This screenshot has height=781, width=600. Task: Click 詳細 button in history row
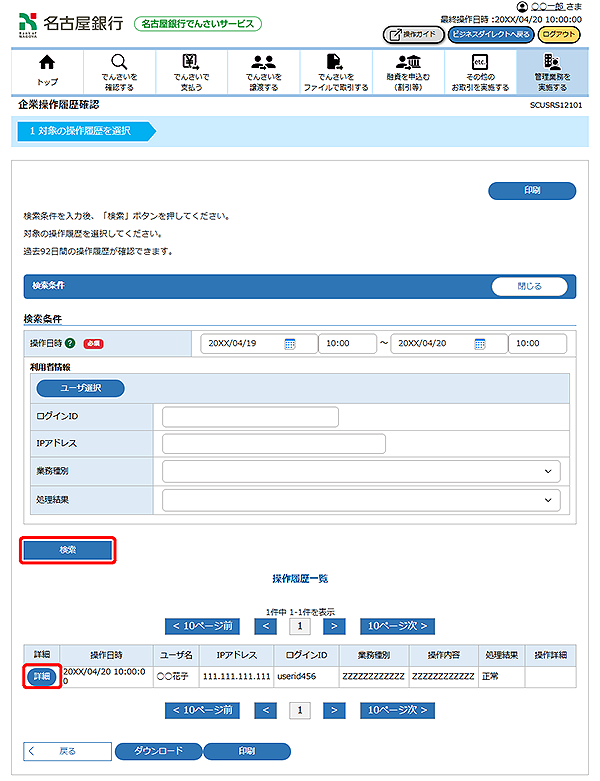[x=38, y=677]
